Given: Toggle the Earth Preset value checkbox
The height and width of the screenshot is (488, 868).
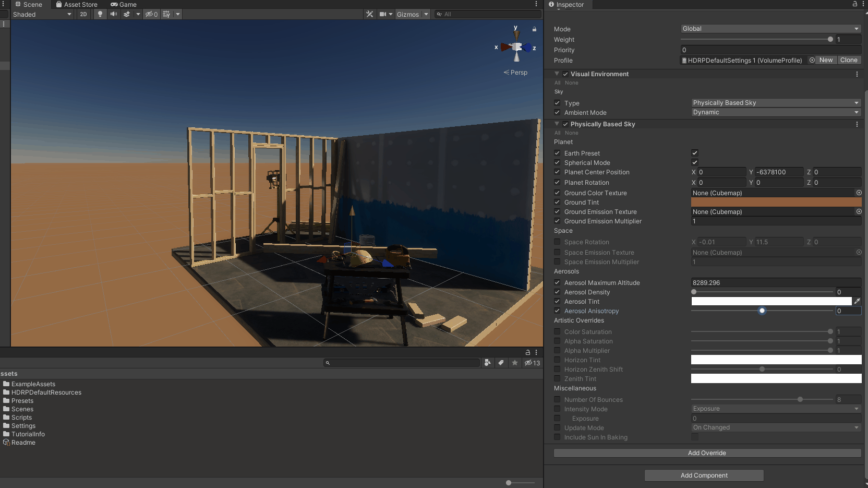Looking at the screenshot, I should [695, 153].
